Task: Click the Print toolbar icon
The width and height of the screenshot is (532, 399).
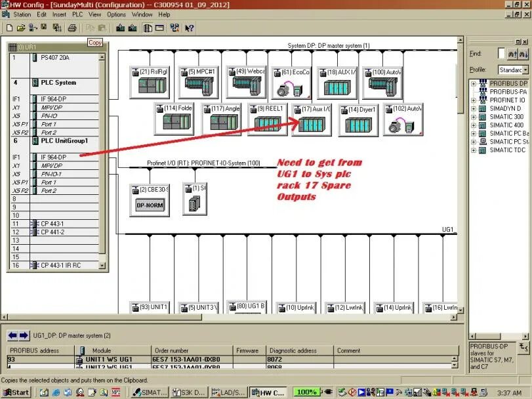Action: pos(72,28)
